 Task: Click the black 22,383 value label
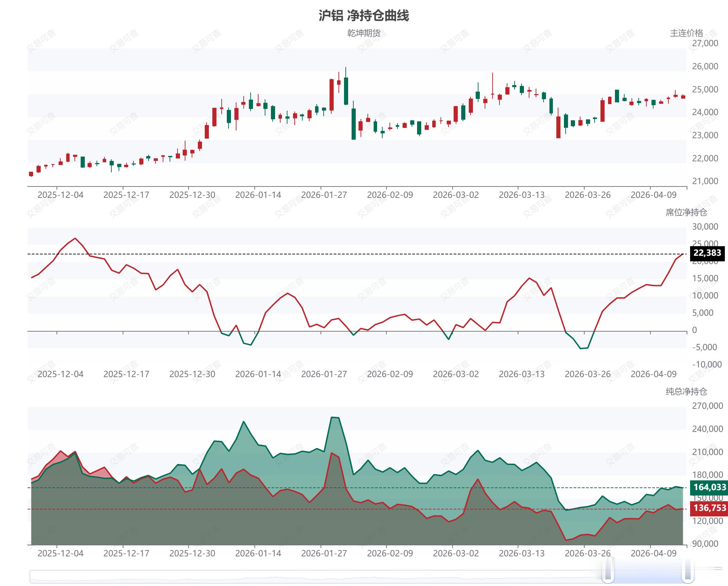tap(707, 253)
